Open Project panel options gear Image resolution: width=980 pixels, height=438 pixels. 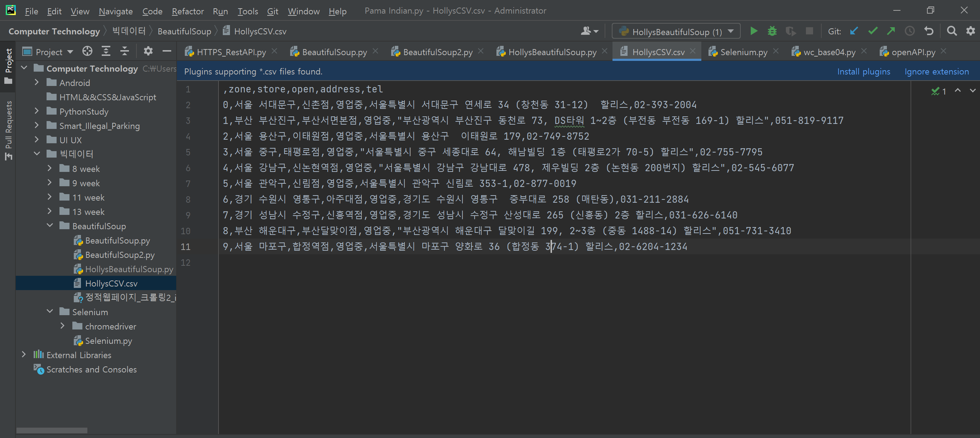point(148,51)
